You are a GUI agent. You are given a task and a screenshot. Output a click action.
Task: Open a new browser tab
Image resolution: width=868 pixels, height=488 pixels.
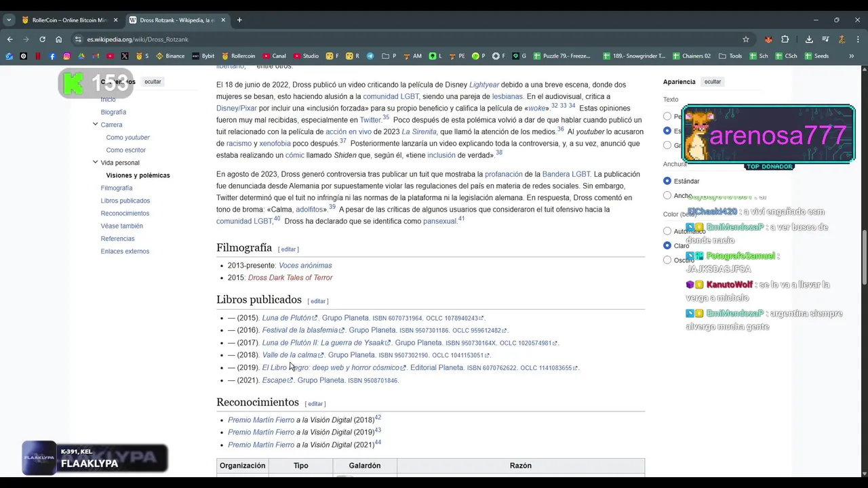tap(239, 20)
